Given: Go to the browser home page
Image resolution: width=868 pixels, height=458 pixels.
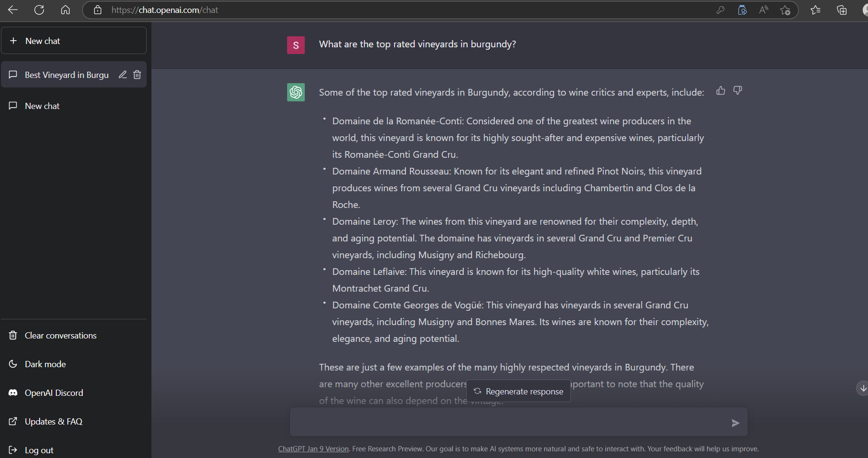Looking at the screenshot, I should (65, 10).
